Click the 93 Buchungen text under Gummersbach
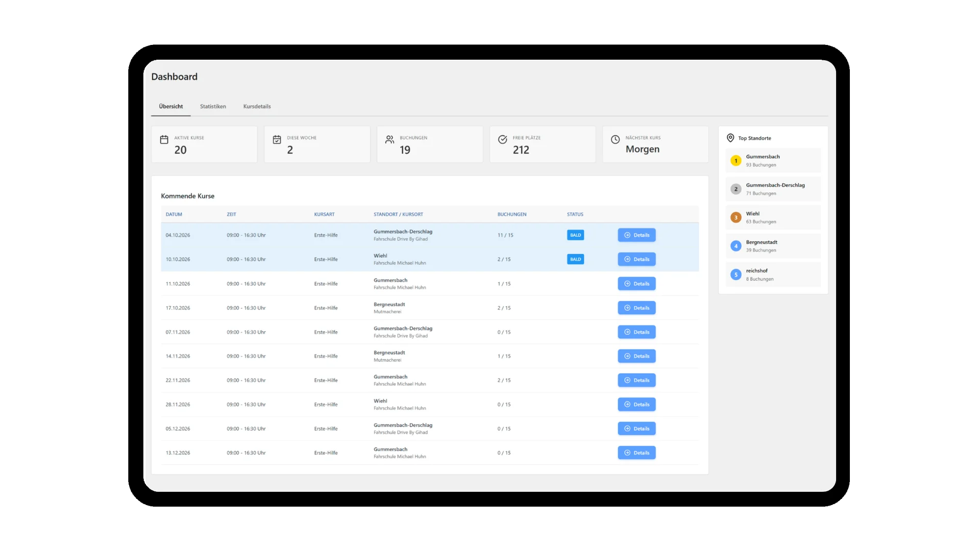Screen dimensions: 980x551 pos(761,165)
